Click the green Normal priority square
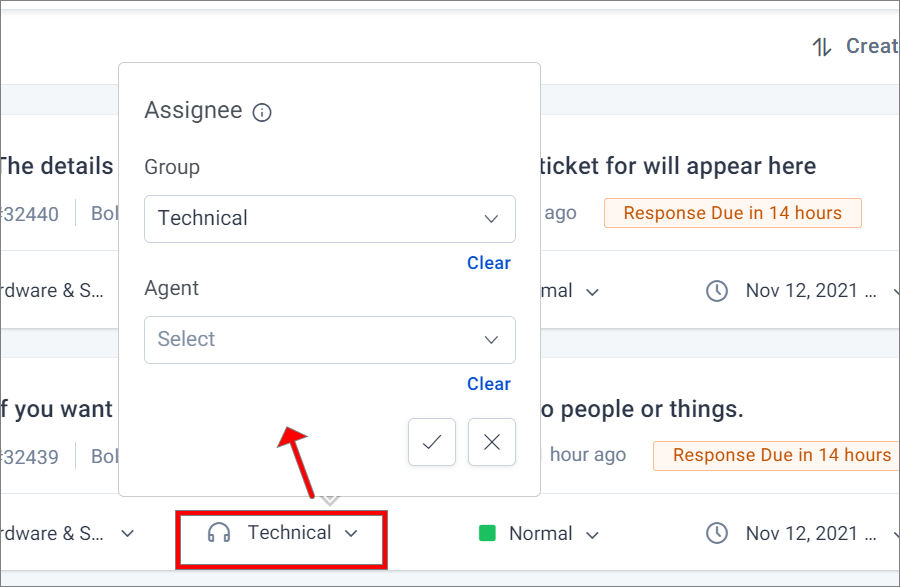The image size is (900, 587). [487, 534]
